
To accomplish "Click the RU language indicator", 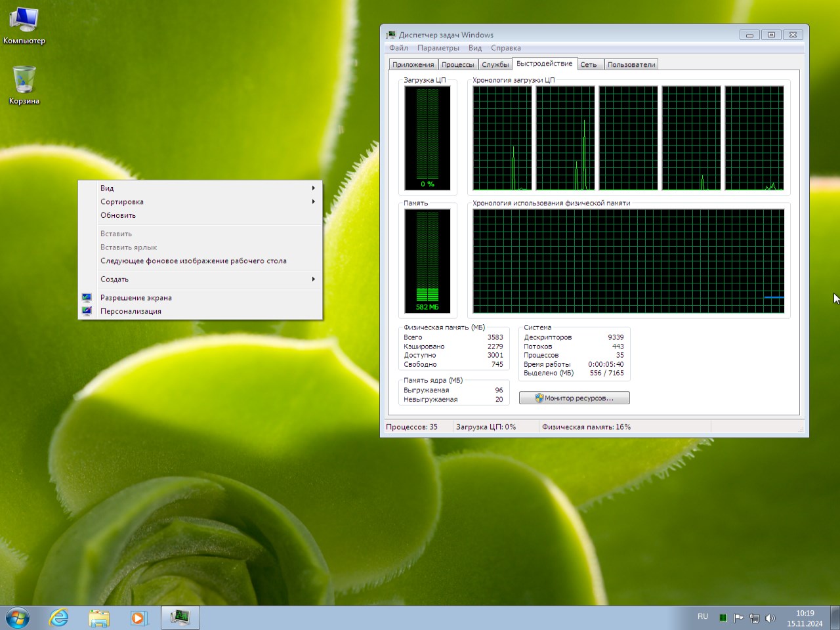I will pos(703,617).
